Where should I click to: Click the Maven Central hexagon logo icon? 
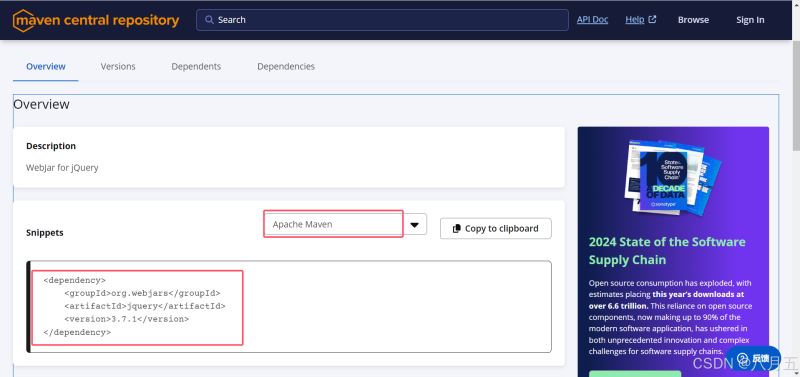(x=22, y=20)
